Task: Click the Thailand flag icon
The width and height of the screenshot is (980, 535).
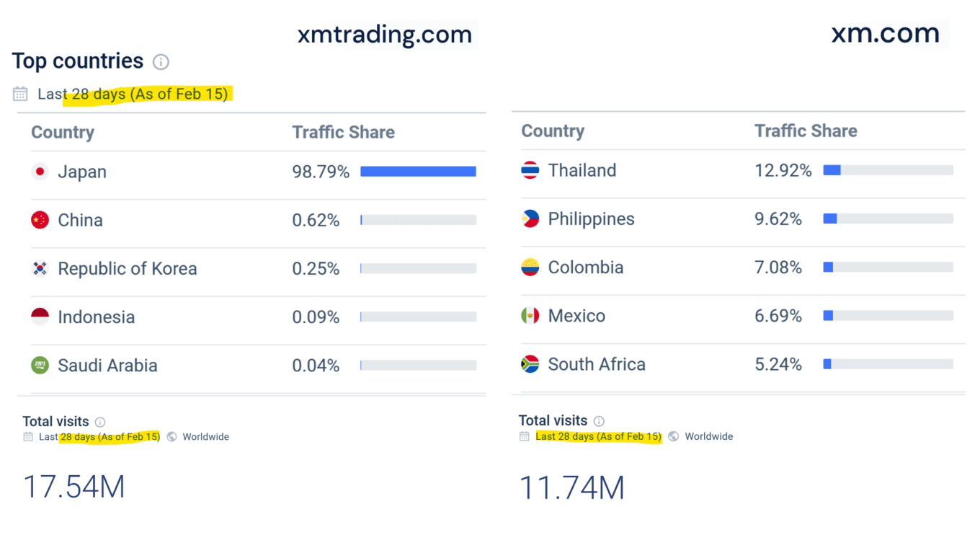Action: tap(530, 170)
